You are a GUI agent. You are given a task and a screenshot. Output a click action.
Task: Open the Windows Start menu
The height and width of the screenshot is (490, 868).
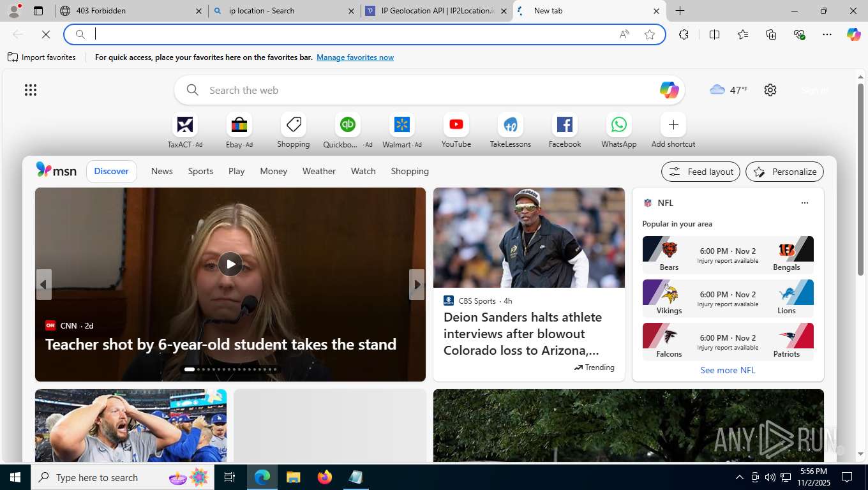click(x=15, y=477)
